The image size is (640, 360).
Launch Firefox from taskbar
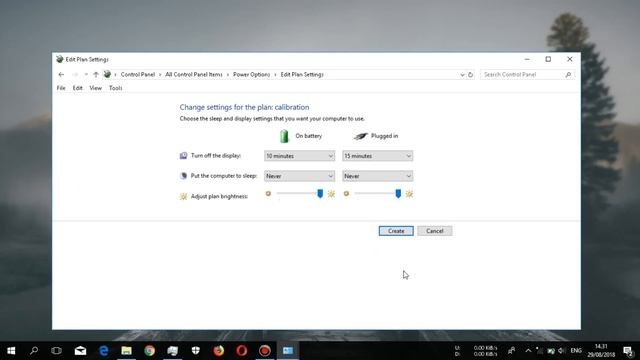(219, 351)
